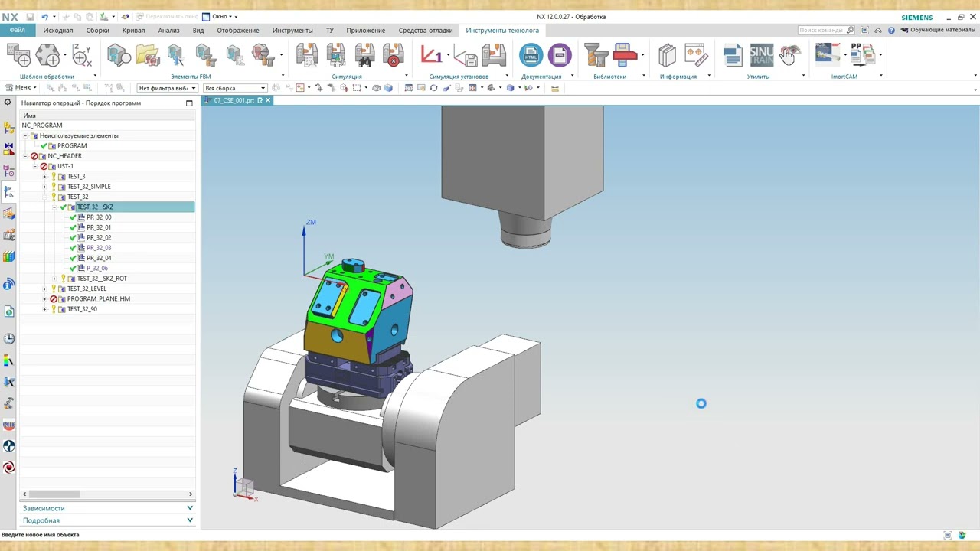Viewport: 980px width, 551px height.
Task: Expand the PROGRAM_PLANE_HM group
Action: pyautogui.click(x=44, y=299)
